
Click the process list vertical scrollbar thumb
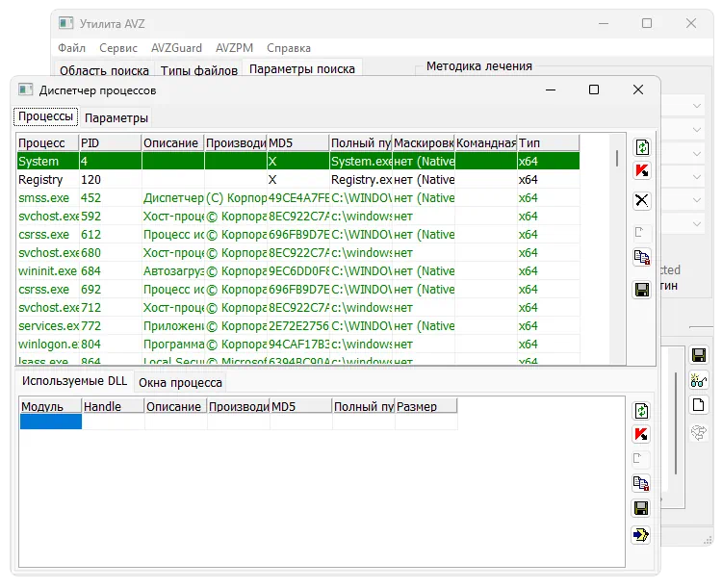[x=616, y=158]
